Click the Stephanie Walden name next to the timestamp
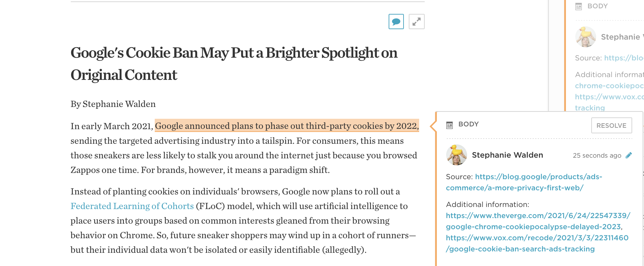 507,155
